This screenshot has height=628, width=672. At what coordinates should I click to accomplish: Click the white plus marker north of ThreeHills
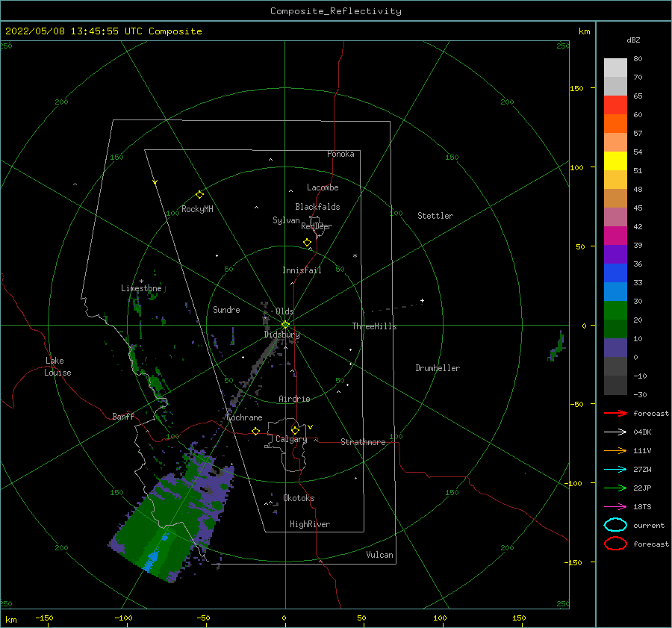[422, 300]
